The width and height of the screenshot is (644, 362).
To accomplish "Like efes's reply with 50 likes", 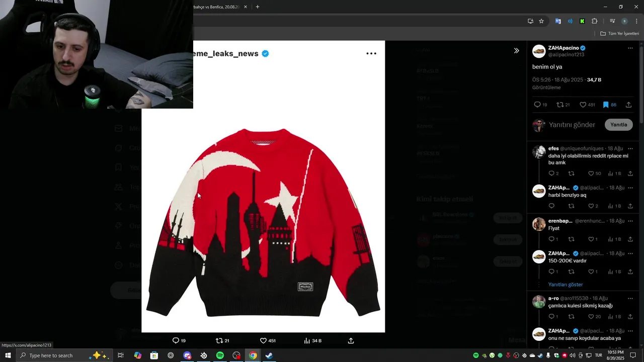I will point(594,173).
